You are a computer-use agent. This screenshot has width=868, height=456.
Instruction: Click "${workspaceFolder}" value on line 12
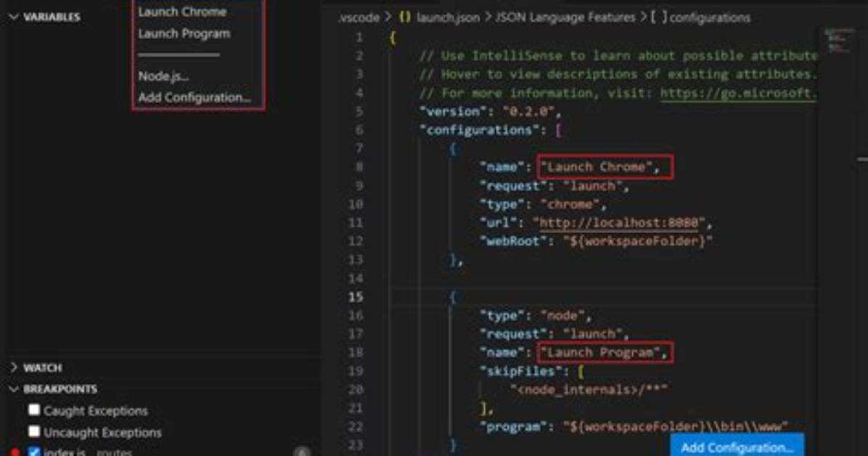(638, 242)
